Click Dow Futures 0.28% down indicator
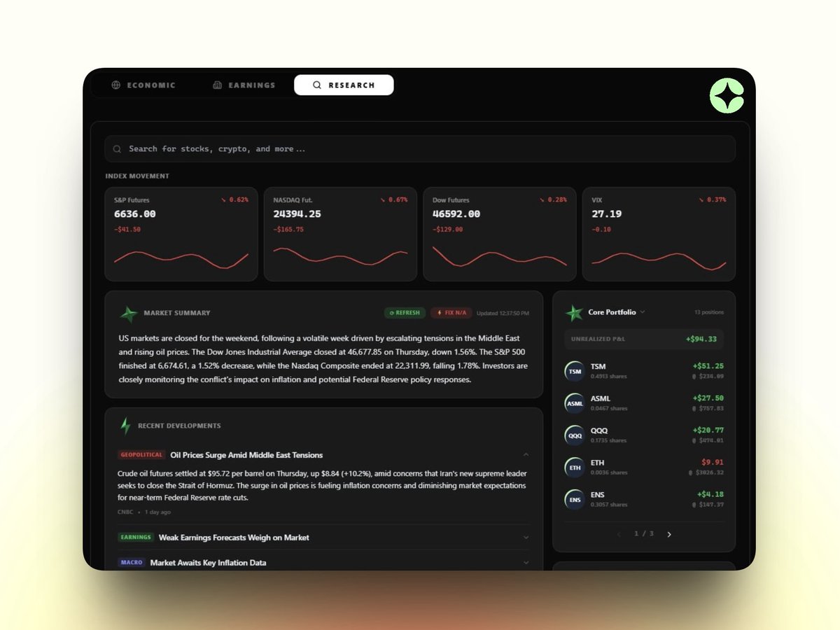840x630 pixels. [x=553, y=200]
